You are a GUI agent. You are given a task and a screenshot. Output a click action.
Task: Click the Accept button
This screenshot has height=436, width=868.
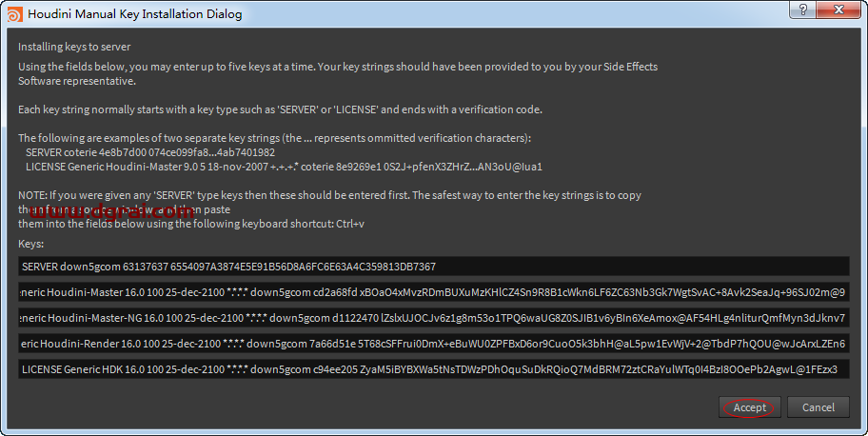click(x=750, y=407)
